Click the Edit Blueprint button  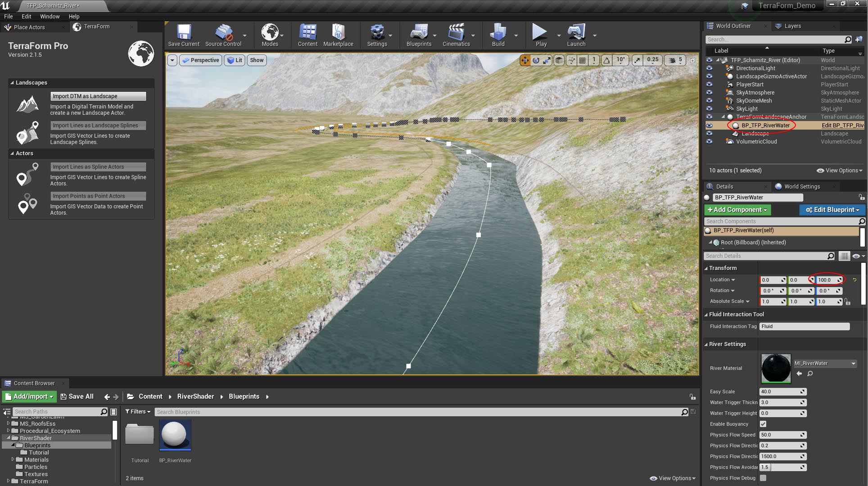[x=832, y=210]
